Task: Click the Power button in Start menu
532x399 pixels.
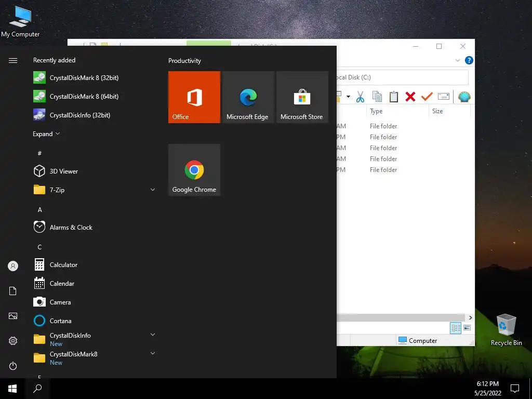Action: click(13, 366)
